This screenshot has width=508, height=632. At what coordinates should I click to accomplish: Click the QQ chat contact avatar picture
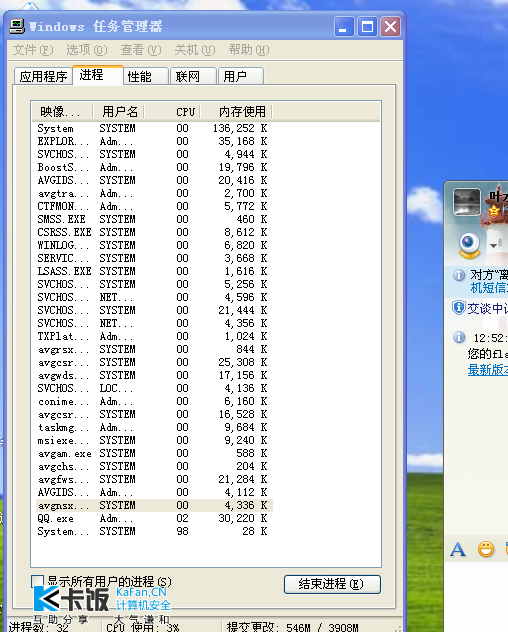467,202
